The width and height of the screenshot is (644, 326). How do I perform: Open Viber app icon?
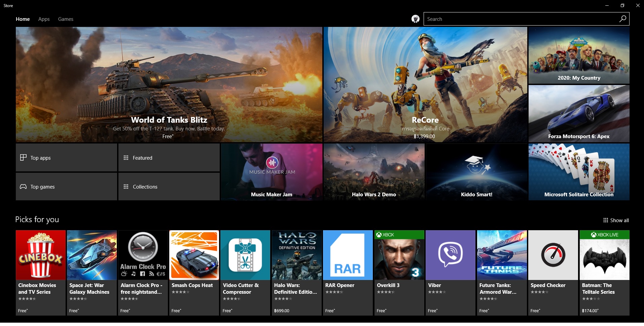[451, 255]
